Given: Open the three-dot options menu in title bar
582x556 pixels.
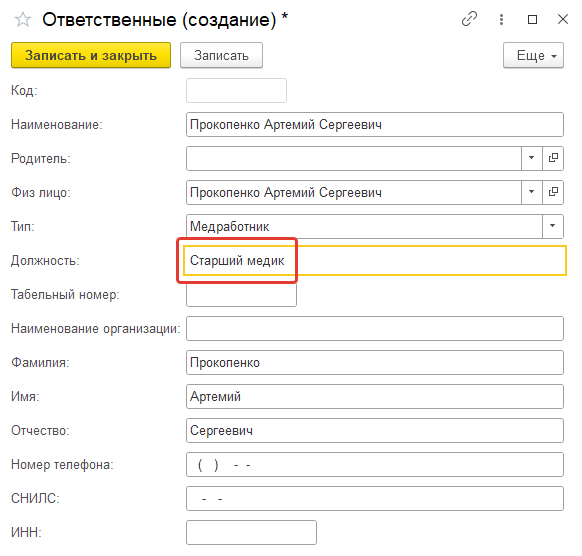Looking at the screenshot, I should pos(501,19).
